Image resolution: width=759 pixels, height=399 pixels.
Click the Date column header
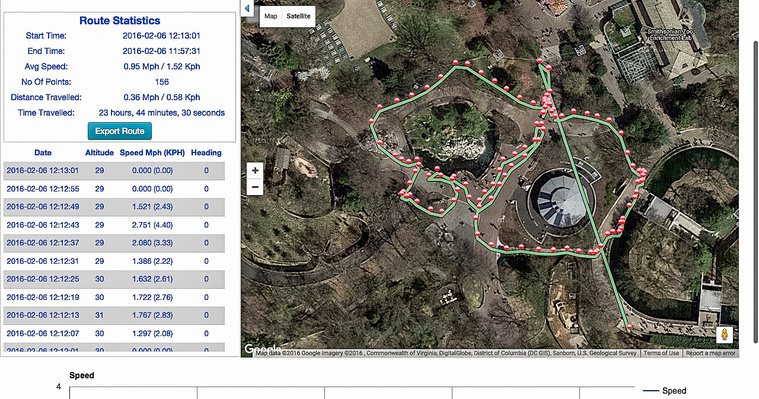point(43,153)
